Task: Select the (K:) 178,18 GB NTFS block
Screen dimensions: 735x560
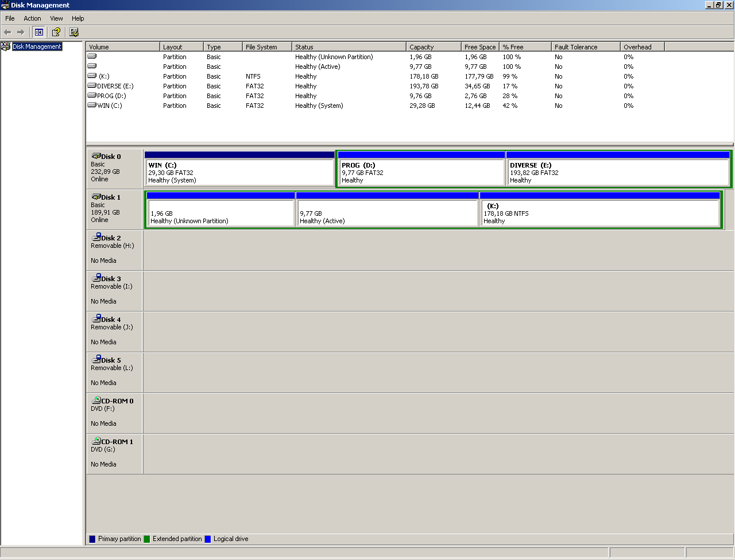Action: 600,209
